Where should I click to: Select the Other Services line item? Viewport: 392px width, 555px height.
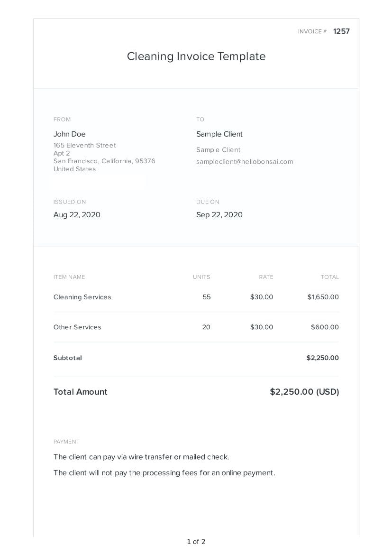77,327
